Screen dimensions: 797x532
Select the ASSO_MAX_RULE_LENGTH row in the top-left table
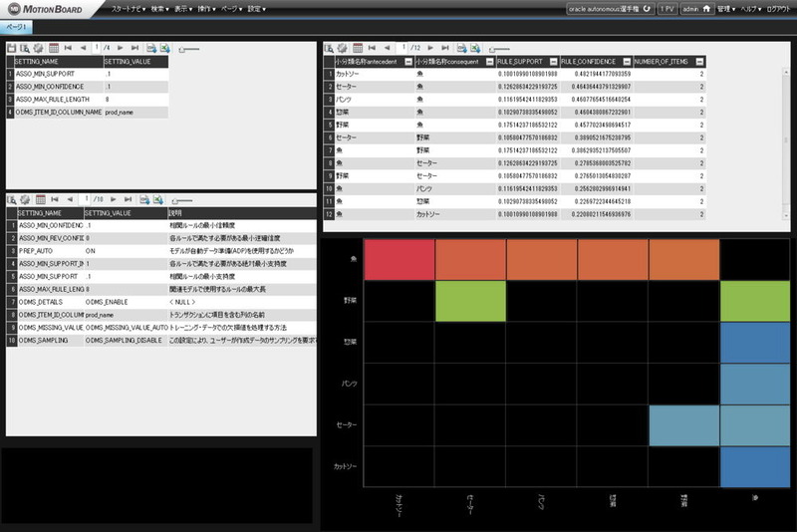pos(87,100)
